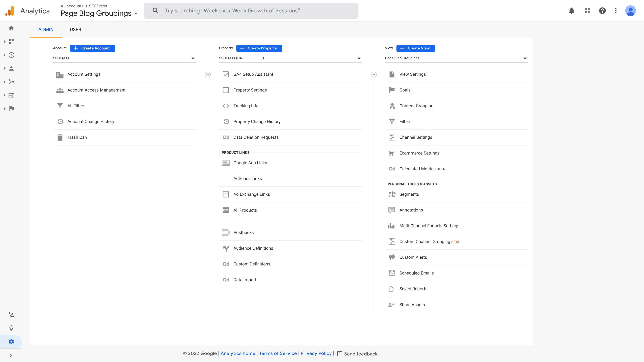Open Scheduled Emails
644x362 pixels.
pyautogui.click(x=457, y=273)
